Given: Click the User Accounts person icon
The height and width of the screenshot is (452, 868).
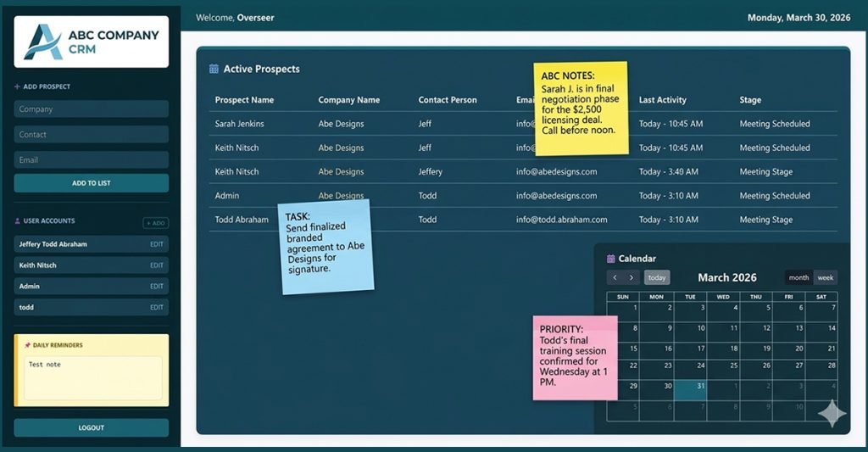Looking at the screenshot, I should 18,221.
